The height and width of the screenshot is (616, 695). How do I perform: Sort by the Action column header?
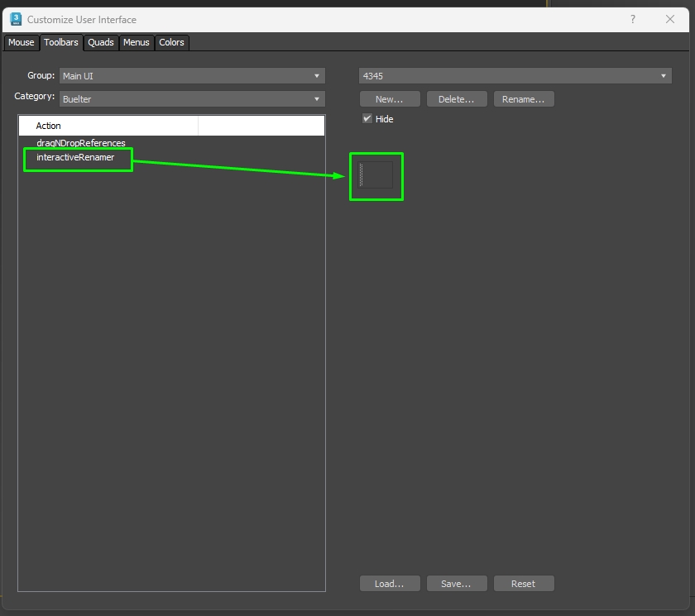(x=108, y=126)
